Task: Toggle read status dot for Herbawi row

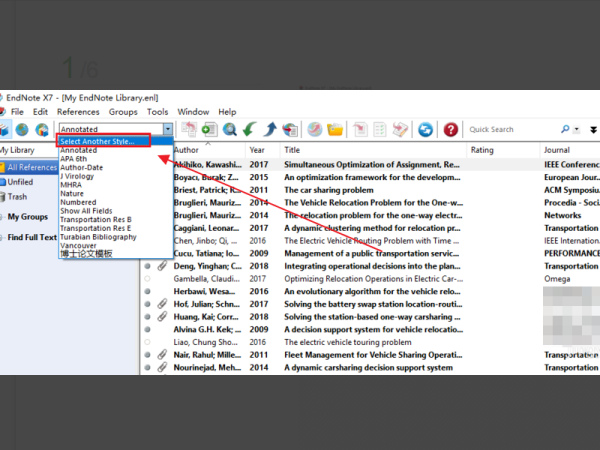Action: tap(148, 292)
